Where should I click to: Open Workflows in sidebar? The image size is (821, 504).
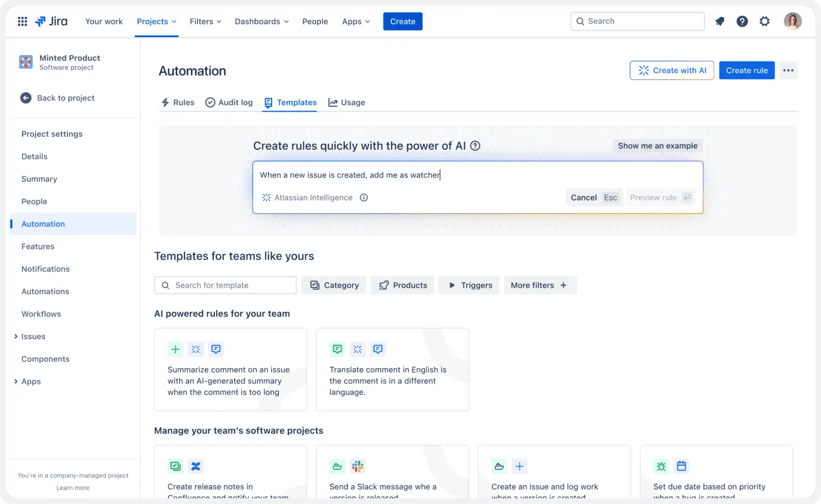point(41,314)
